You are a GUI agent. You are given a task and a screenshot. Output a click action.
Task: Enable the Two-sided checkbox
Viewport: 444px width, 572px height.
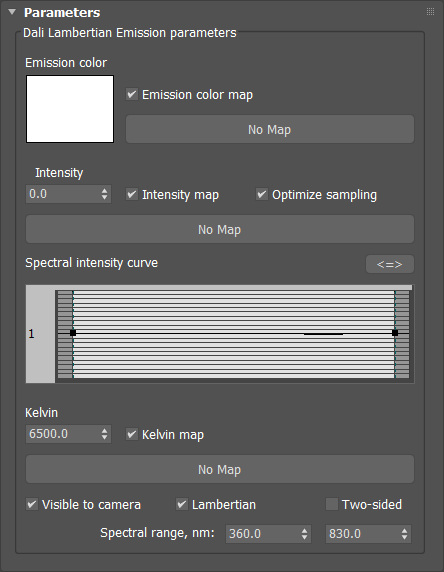(332, 505)
